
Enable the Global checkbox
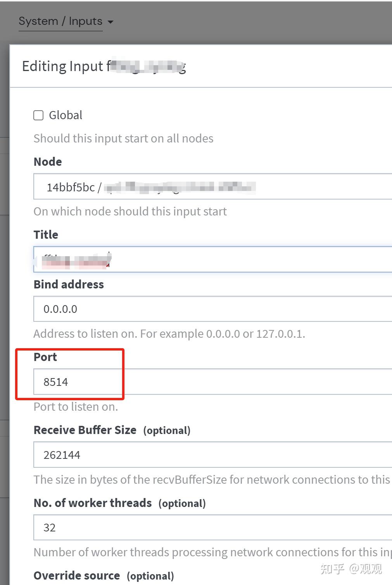(38, 115)
